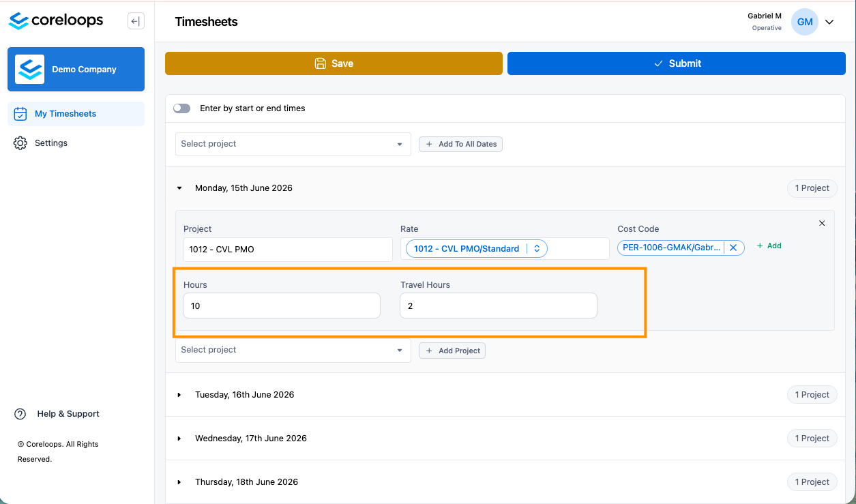Open My Timesheets in the sidebar
The height and width of the screenshot is (504, 856).
tap(76, 114)
